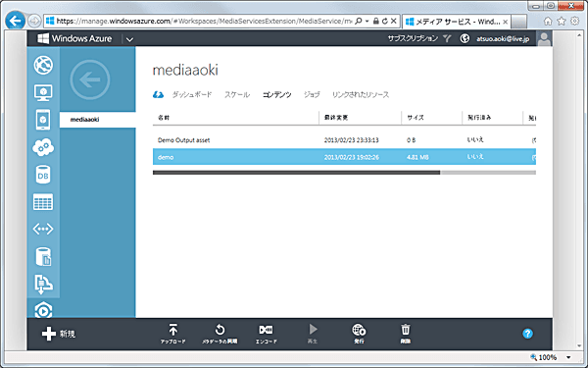
Task: Click vertical scrollbar down arrow
Action: click(580, 345)
